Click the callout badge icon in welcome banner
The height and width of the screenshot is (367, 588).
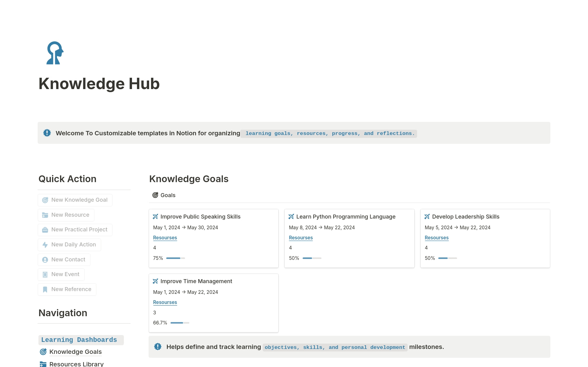click(47, 133)
